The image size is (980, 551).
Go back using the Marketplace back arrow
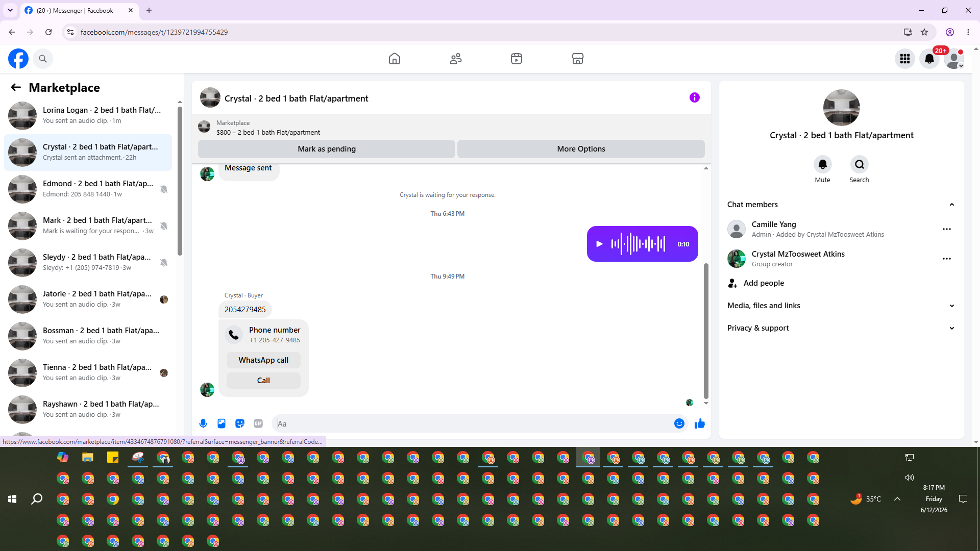click(16, 87)
